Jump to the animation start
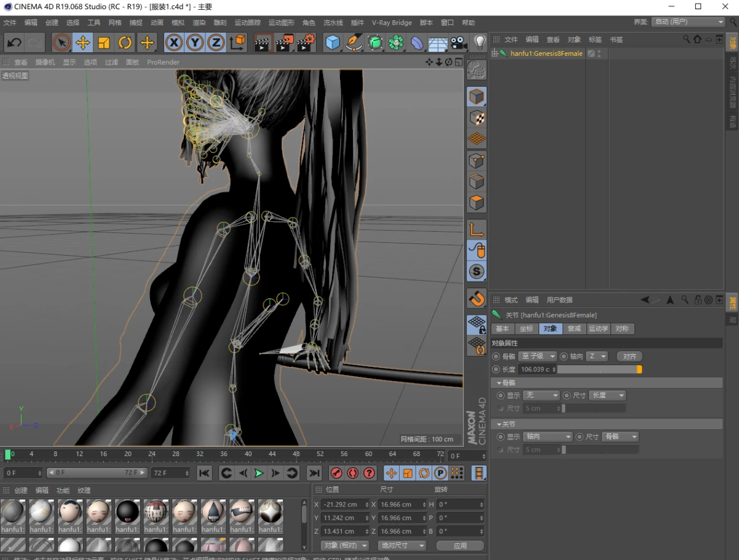This screenshot has width=739, height=560. pos(205,473)
